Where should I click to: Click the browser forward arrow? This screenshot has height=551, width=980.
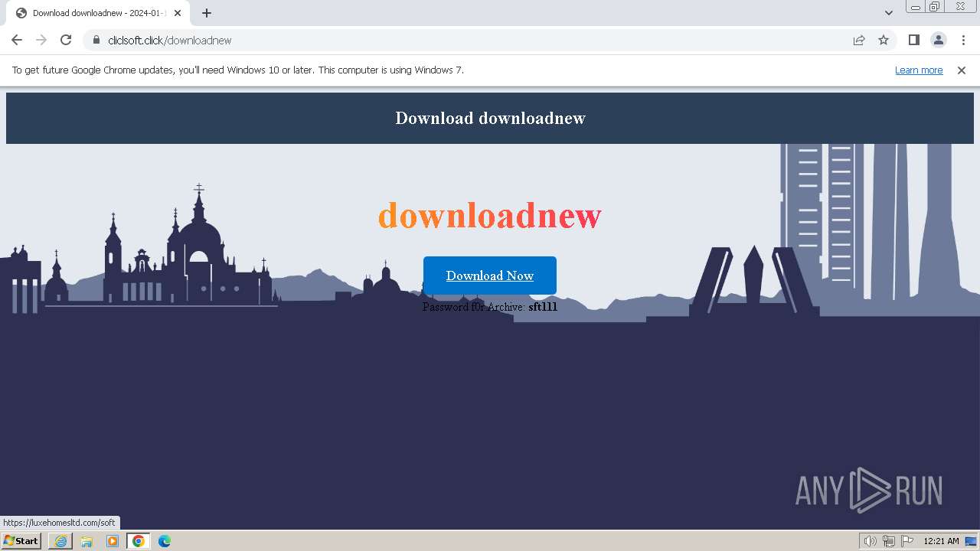41,40
